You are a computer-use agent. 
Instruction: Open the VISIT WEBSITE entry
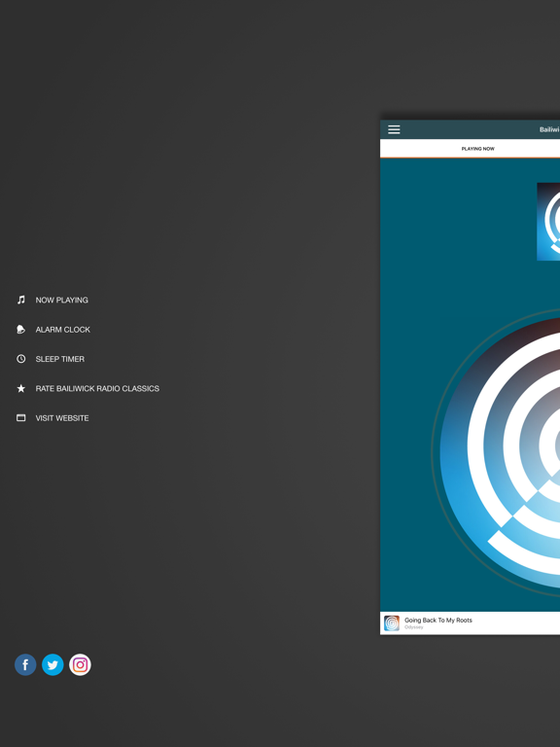tap(62, 418)
